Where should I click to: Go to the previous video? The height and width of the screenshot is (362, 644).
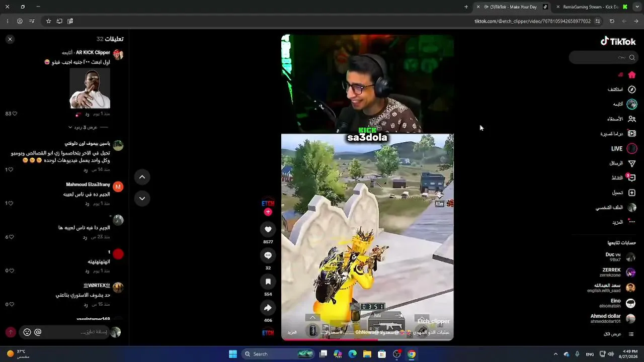(x=142, y=177)
